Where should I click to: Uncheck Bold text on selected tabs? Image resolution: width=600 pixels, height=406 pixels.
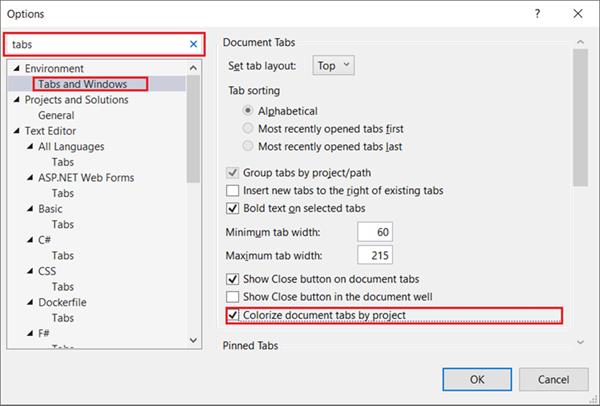(234, 208)
